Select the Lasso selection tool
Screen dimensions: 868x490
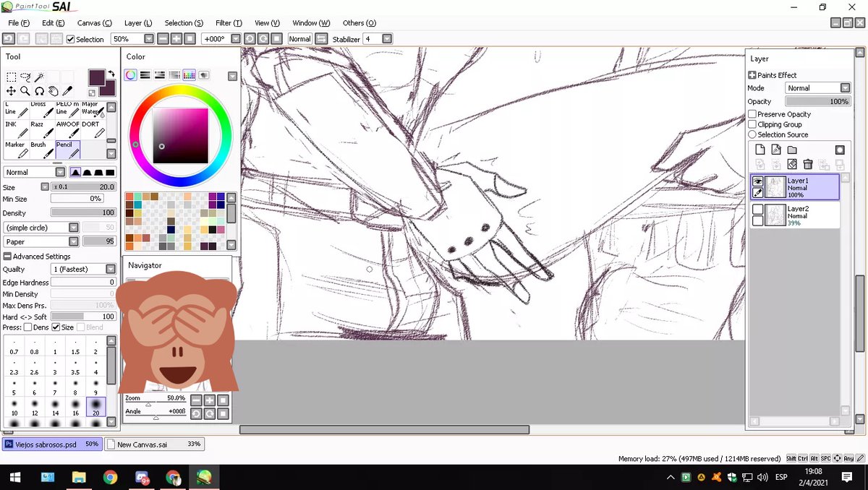(x=27, y=76)
